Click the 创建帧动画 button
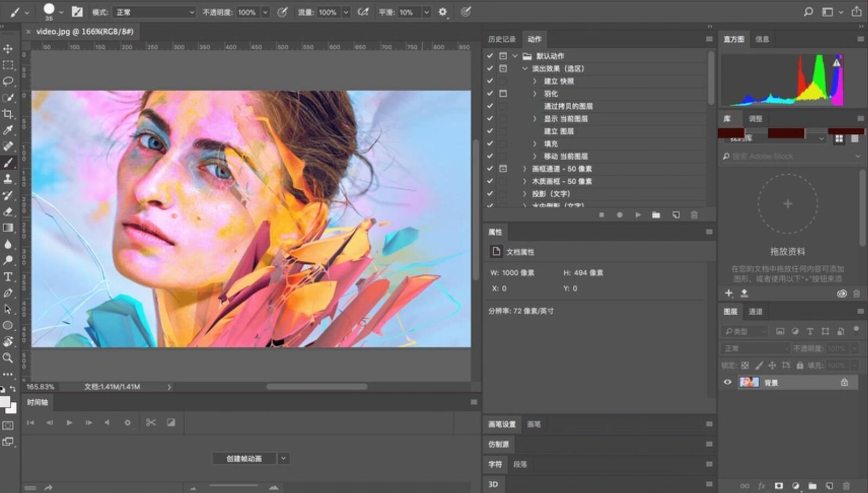 pos(244,459)
